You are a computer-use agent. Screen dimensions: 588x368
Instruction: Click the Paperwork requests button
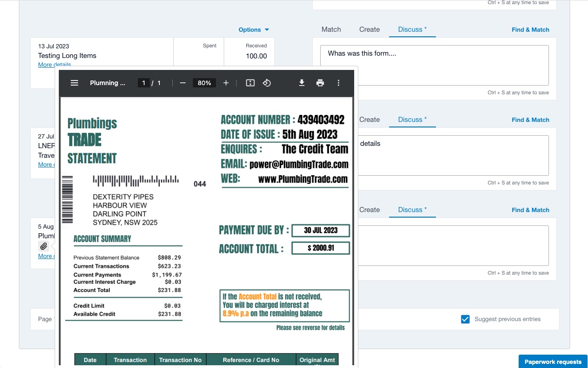pyautogui.click(x=553, y=362)
